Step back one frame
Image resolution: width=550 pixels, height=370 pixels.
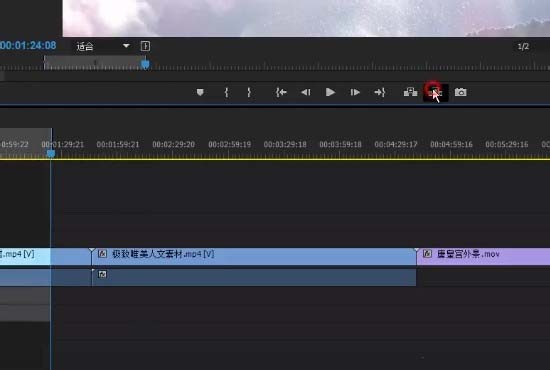click(x=306, y=92)
